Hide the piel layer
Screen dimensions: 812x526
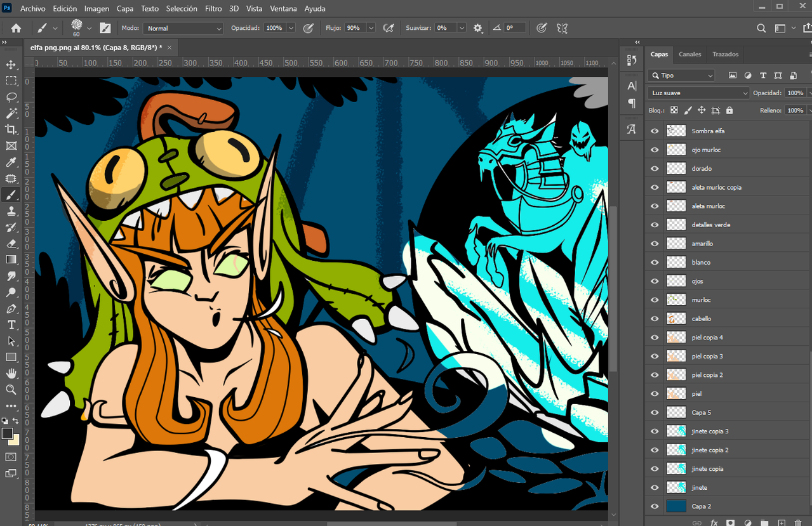pyautogui.click(x=655, y=393)
